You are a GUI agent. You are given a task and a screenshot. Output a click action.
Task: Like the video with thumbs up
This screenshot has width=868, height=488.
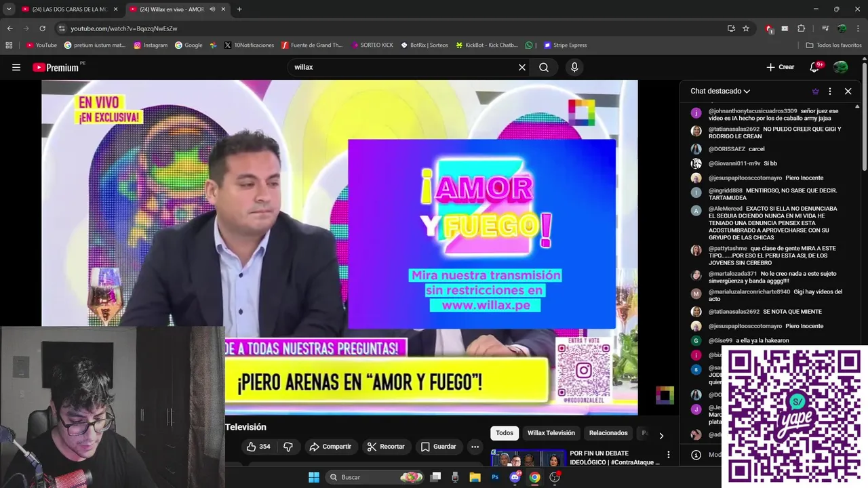pos(258,447)
